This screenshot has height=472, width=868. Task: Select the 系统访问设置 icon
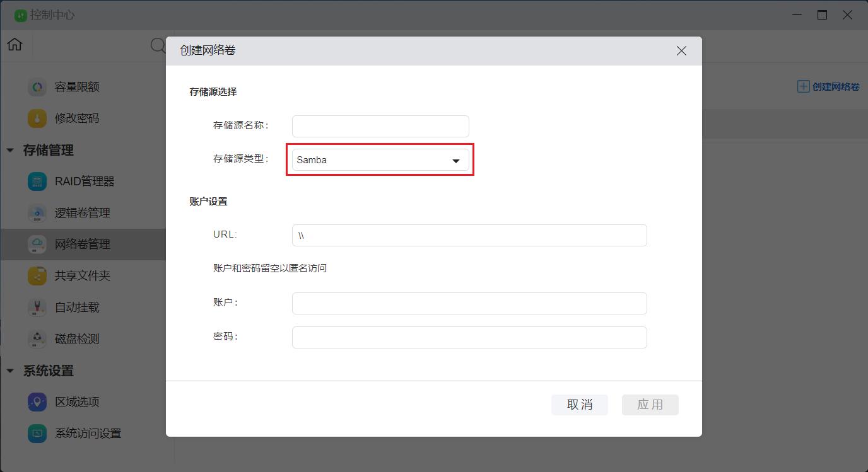click(37, 433)
